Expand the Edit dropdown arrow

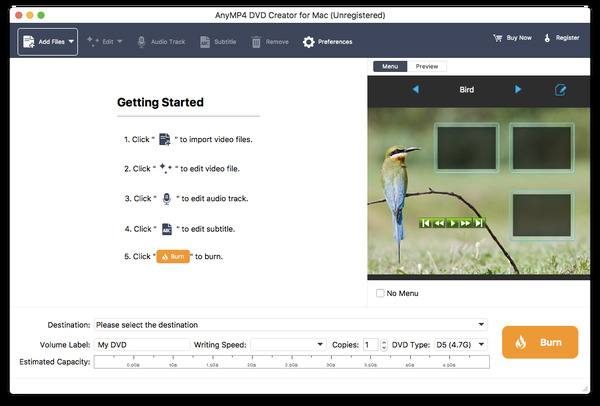click(x=119, y=41)
